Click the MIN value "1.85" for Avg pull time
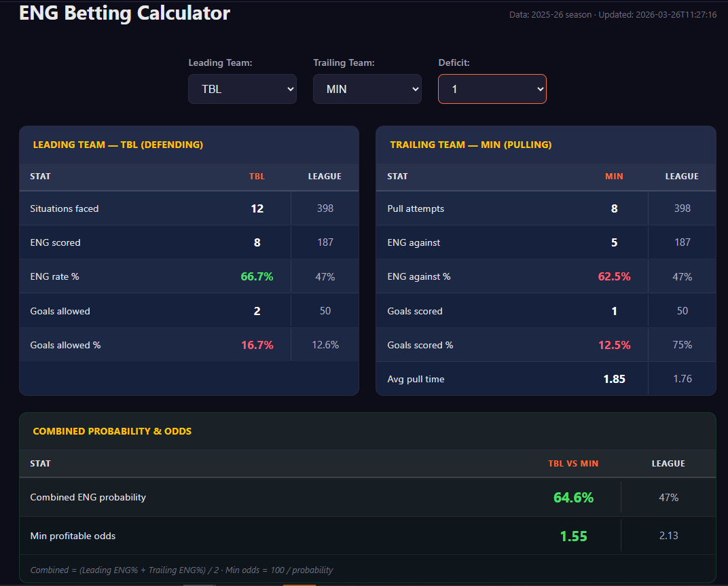Image resolution: width=728 pixels, height=586 pixels. [x=614, y=380]
